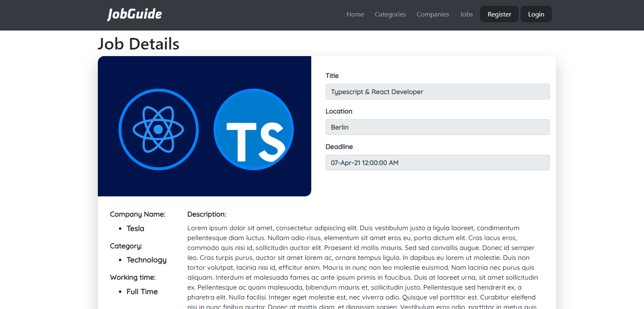Screen dimensions: 644x309
Task: Click the Tesla company name entry
Action: click(135, 229)
